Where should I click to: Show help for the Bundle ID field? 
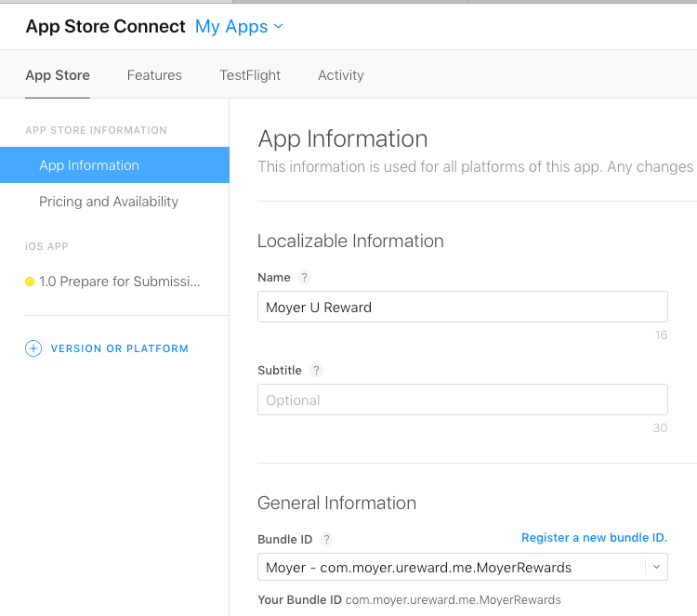[x=326, y=539]
